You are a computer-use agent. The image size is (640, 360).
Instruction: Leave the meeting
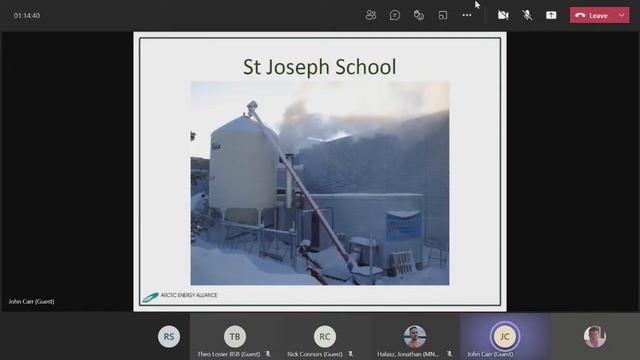(592, 16)
